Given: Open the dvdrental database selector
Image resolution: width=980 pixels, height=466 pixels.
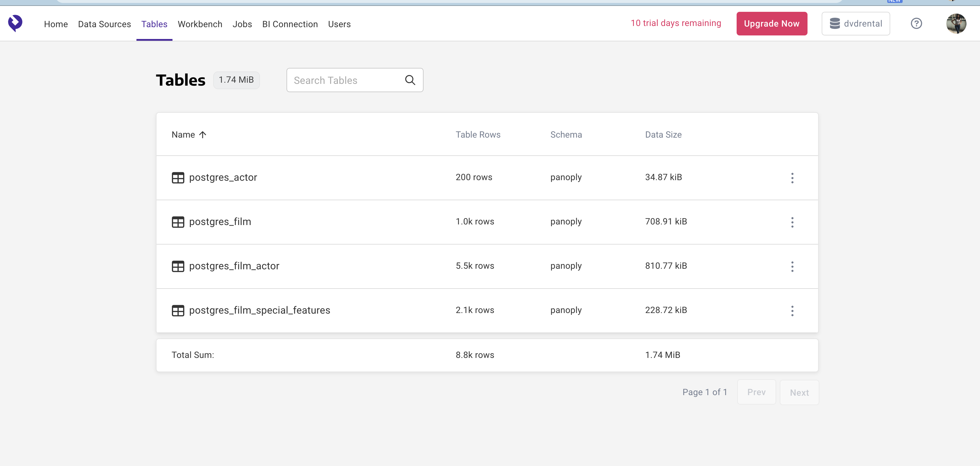Looking at the screenshot, I should click(x=855, y=24).
